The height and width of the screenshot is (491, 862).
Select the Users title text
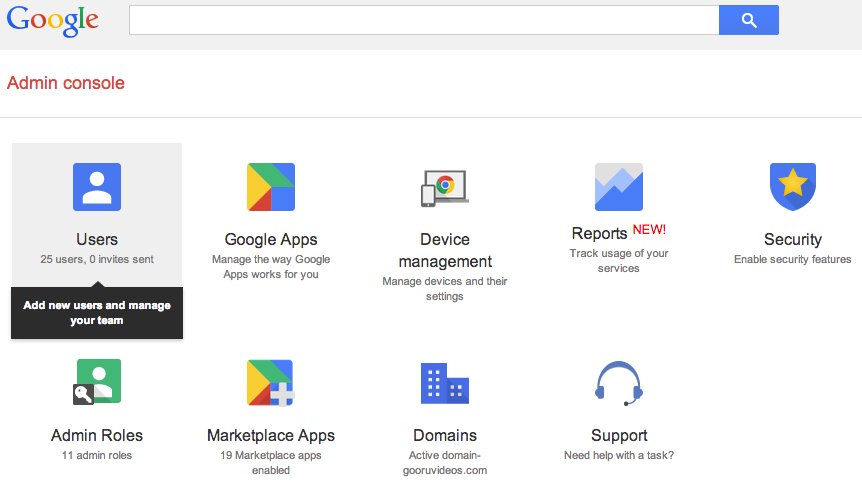point(97,240)
